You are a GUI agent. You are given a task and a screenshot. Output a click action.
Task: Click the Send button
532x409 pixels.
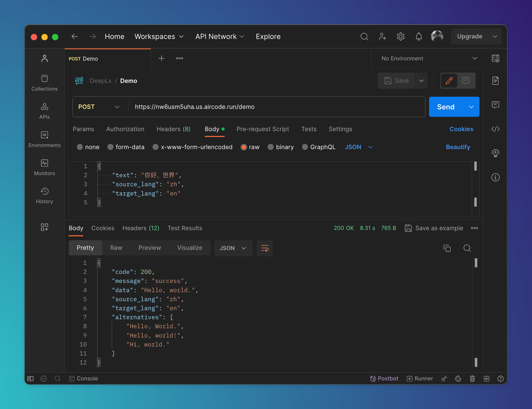click(446, 107)
